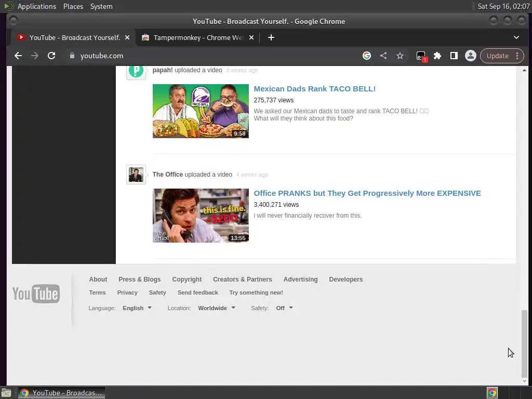
Task: Open Mexican Dads Rank TACO BELL! link
Action: [314, 88]
